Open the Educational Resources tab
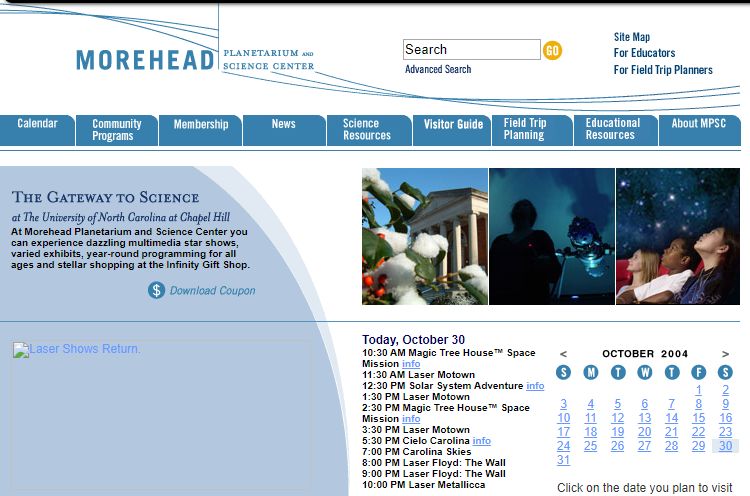The image size is (750, 496). pyautogui.click(x=616, y=130)
